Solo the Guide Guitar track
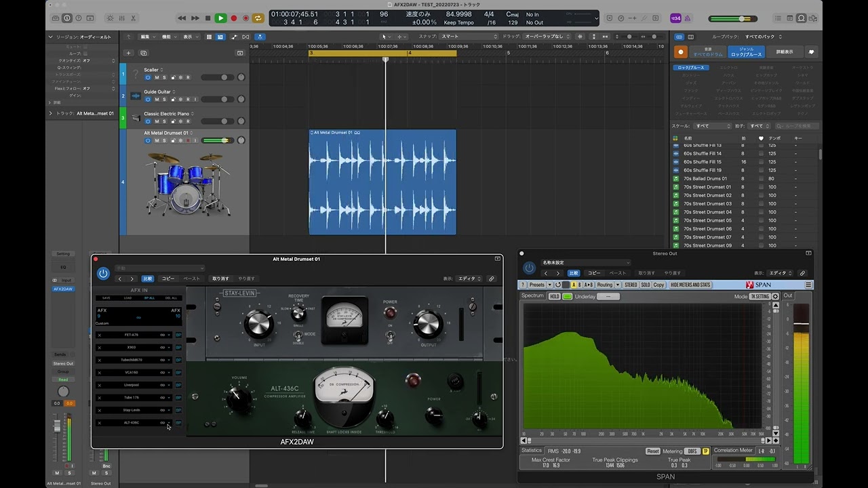Screen dimensions: 868x488 click(x=164, y=100)
